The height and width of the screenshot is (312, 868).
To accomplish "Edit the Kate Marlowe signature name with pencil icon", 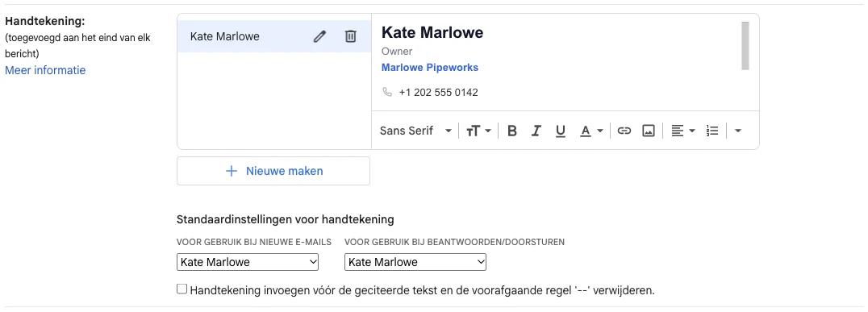I will [x=319, y=36].
